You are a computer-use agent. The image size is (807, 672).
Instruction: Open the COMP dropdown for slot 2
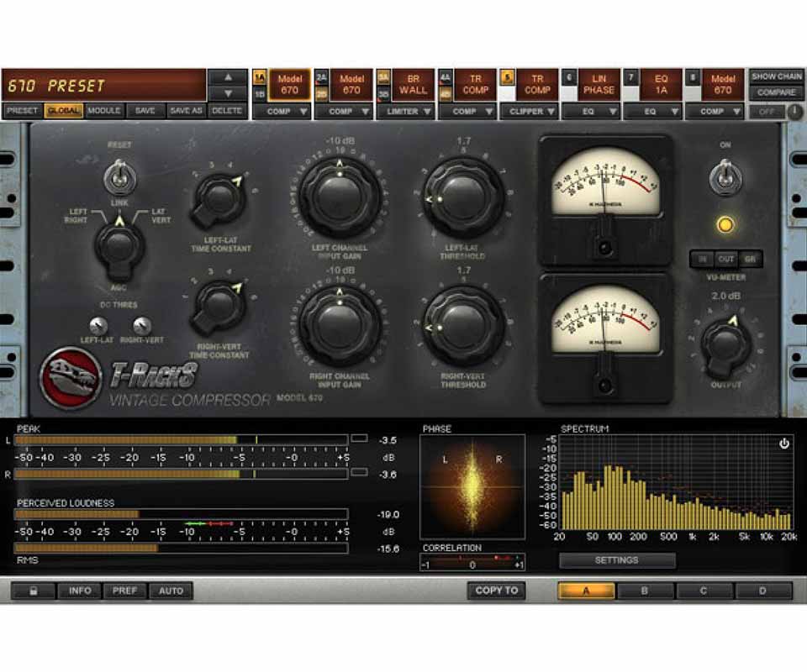click(345, 111)
